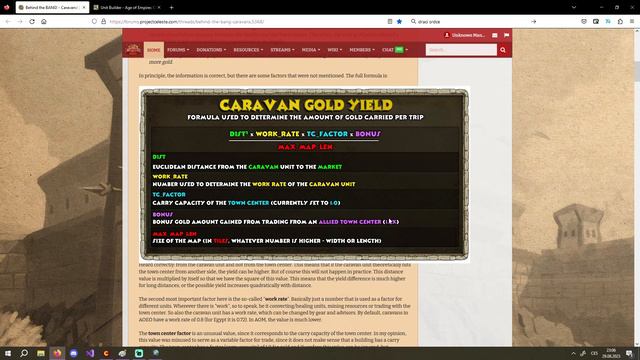This screenshot has width=640, height=360.
Task: Submit the search bar query arrow
Action: click(533, 21)
